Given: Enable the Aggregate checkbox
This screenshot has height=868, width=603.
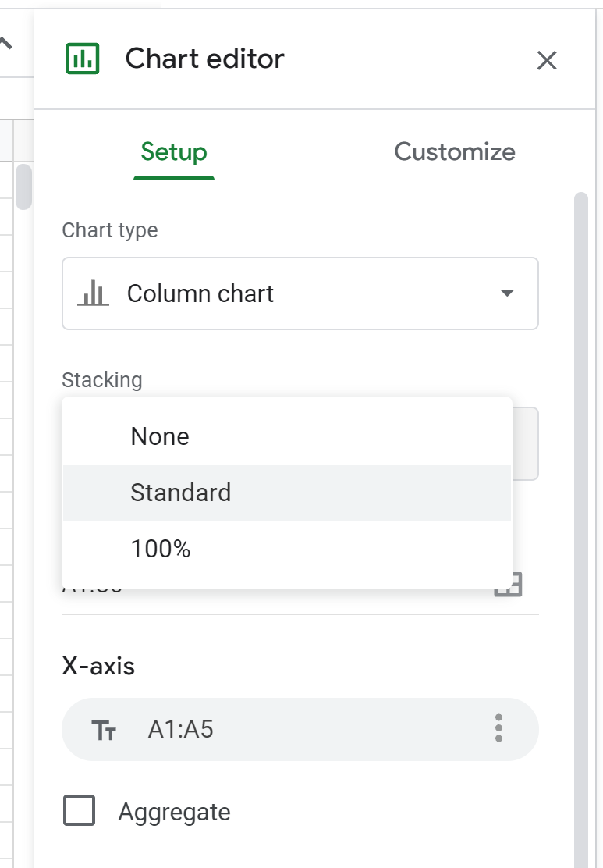Looking at the screenshot, I should coord(80,811).
